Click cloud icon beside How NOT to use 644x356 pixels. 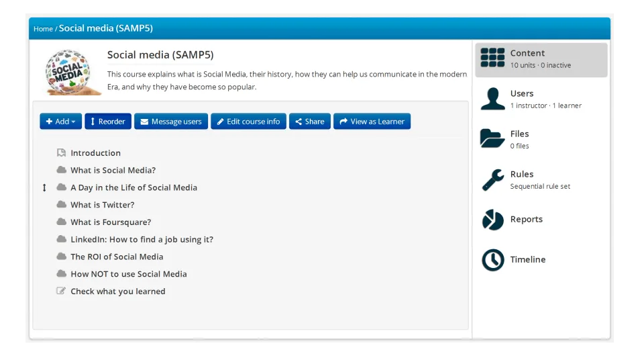click(61, 273)
